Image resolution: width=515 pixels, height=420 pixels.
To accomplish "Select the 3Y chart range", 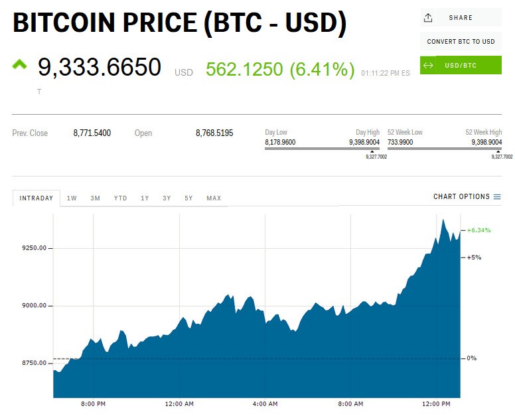I will click(x=167, y=198).
